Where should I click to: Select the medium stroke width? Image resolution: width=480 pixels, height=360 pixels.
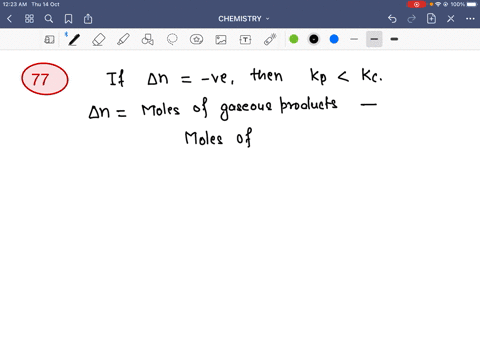point(374,39)
